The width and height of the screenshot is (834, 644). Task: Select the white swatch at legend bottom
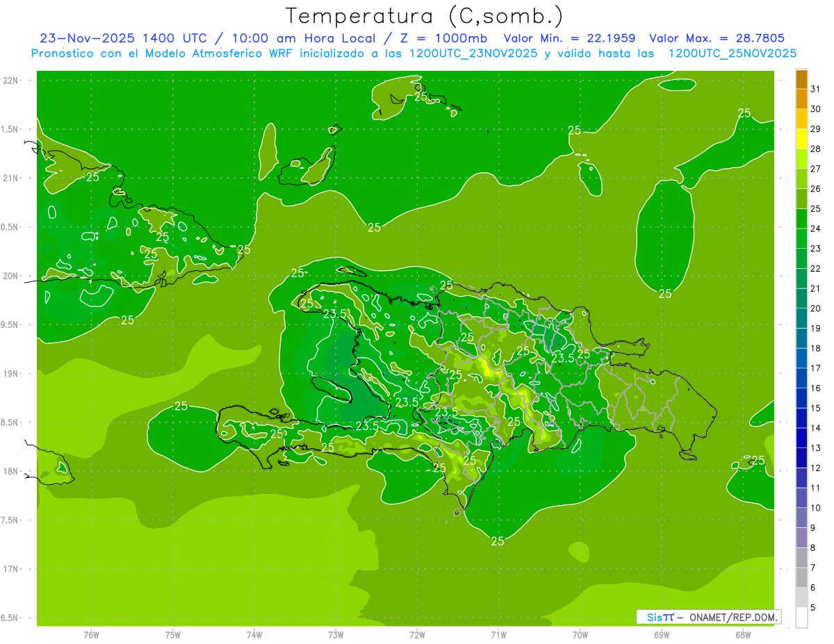[x=802, y=618]
